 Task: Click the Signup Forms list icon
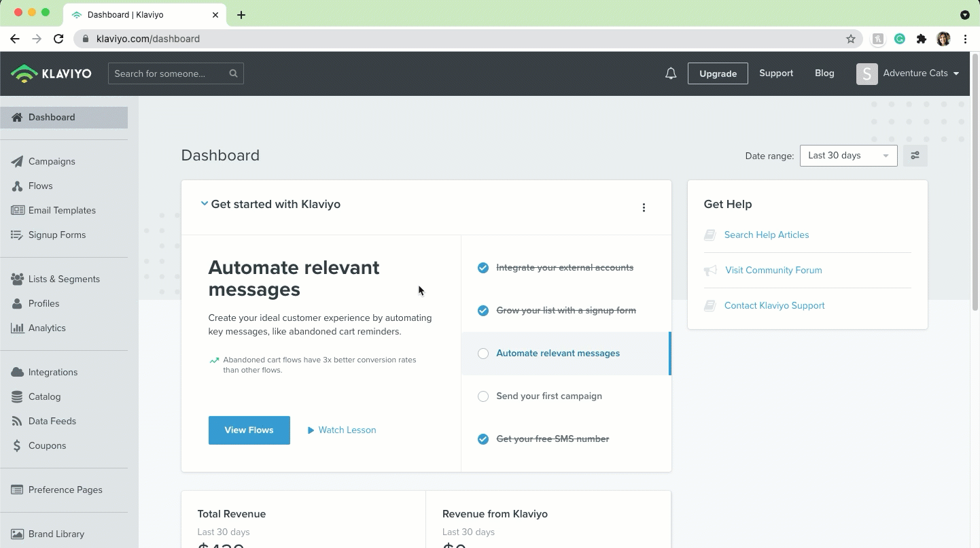(x=18, y=235)
